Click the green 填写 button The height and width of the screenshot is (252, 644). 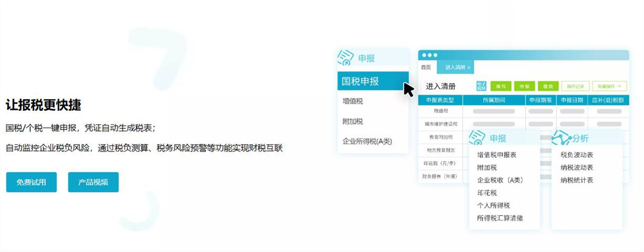(x=500, y=86)
